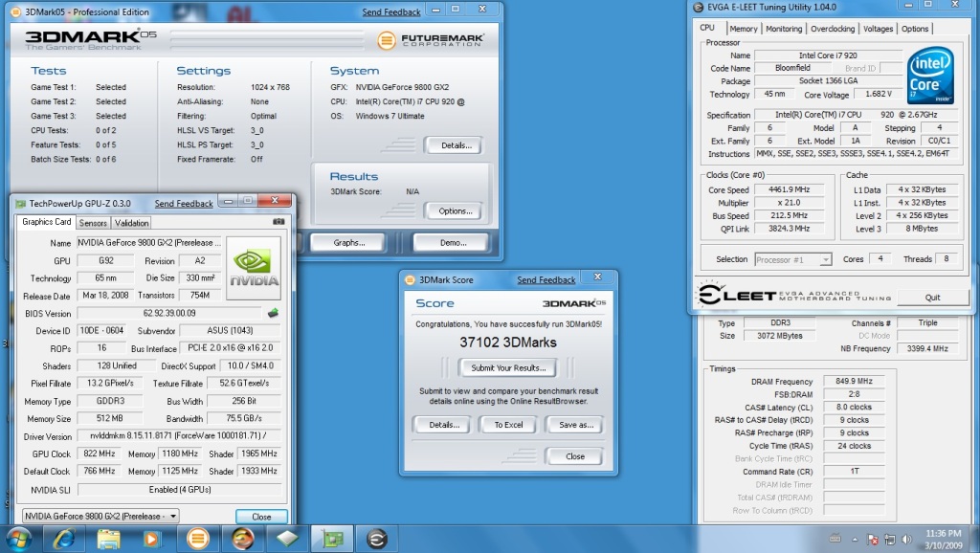Switch to the Sensors tab in GPU-Z
Screen dimensions: 980x553
click(x=93, y=223)
